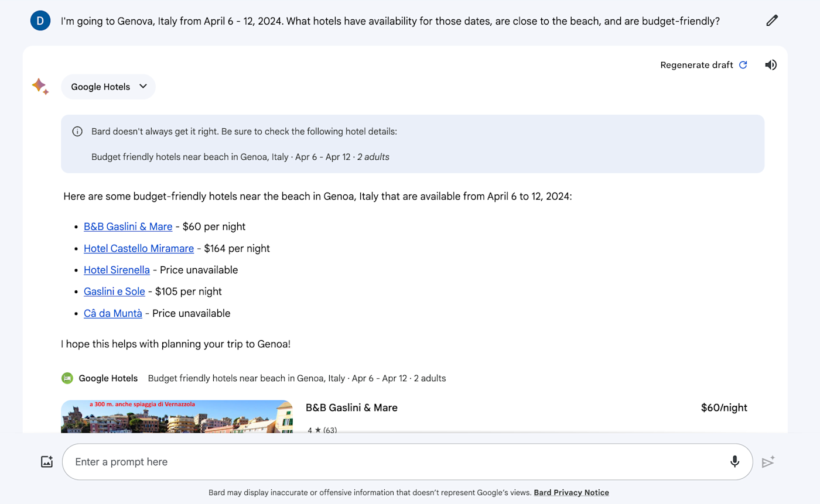Screen dimensions: 820x504
Task: Expand the Google Hotels dropdown chip
Action: 108,87
